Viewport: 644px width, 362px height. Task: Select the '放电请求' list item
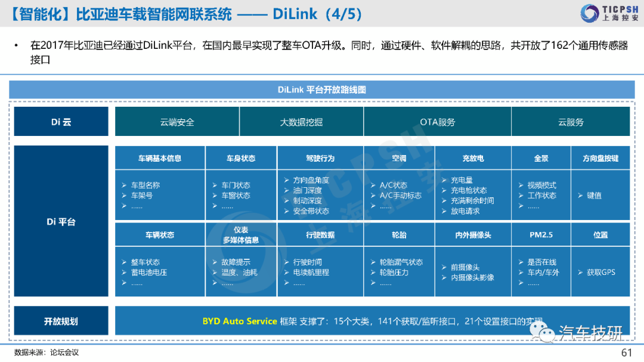click(465, 211)
